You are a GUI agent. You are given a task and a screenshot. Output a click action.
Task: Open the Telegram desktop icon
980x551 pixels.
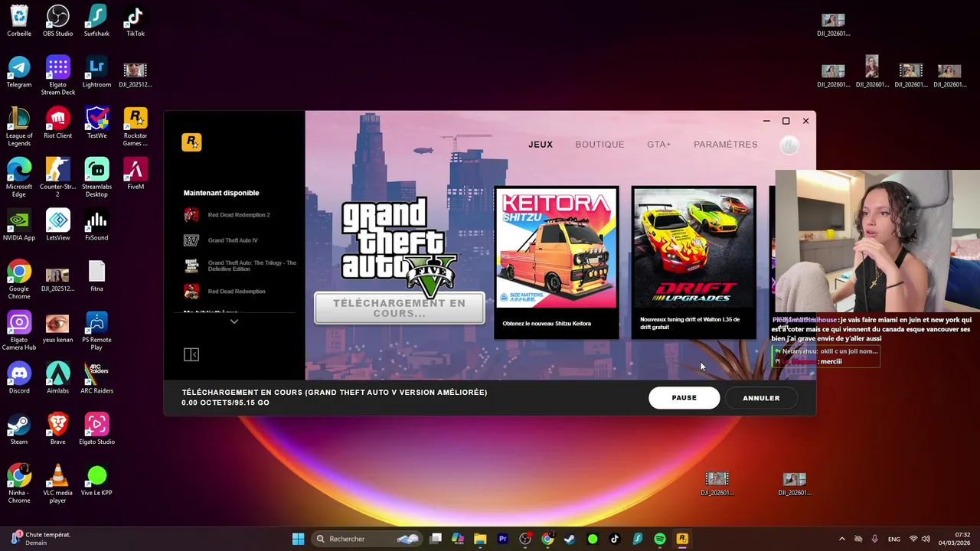(x=19, y=72)
